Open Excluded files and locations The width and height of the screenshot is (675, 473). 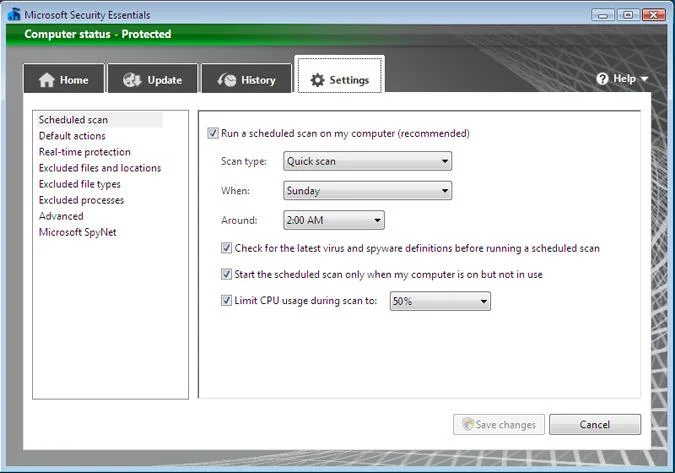[x=100, y=168]
